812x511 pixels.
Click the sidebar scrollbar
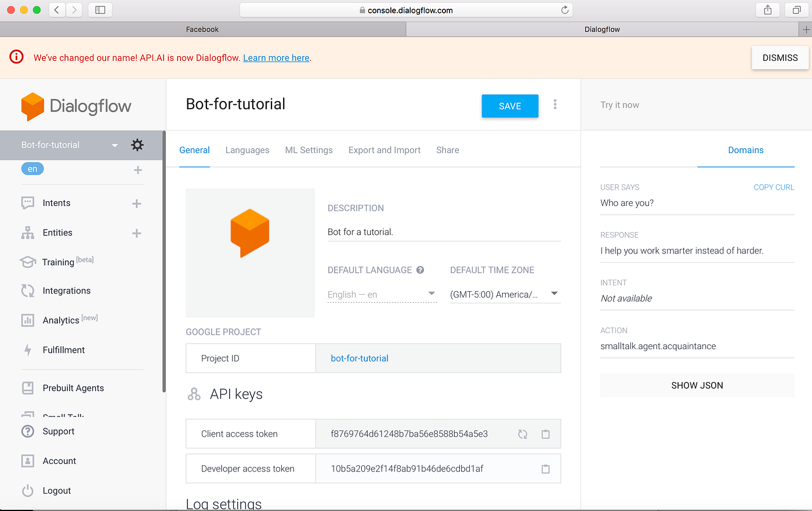click(164, 261)
